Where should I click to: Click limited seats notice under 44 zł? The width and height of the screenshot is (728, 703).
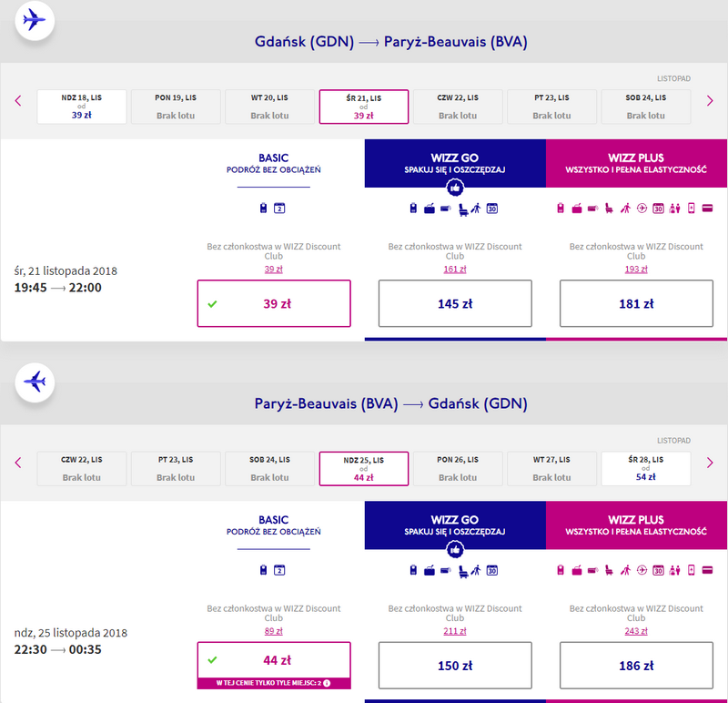coord(274,683)
